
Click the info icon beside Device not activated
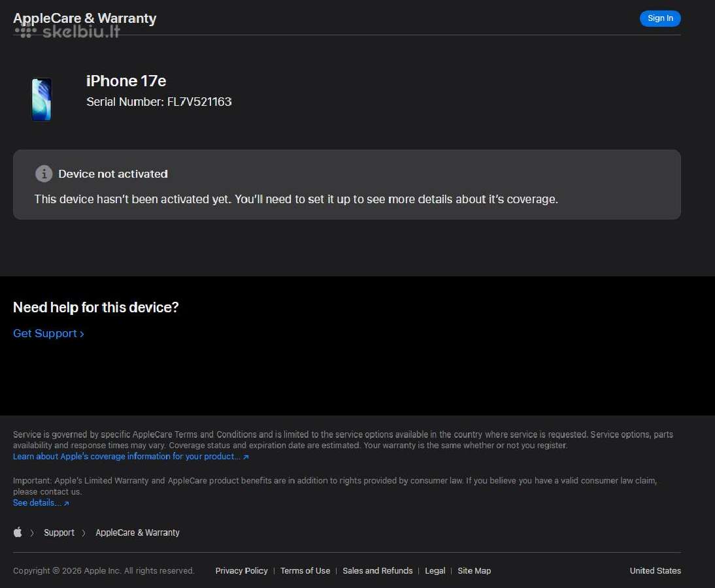click(x=44, y=174)
